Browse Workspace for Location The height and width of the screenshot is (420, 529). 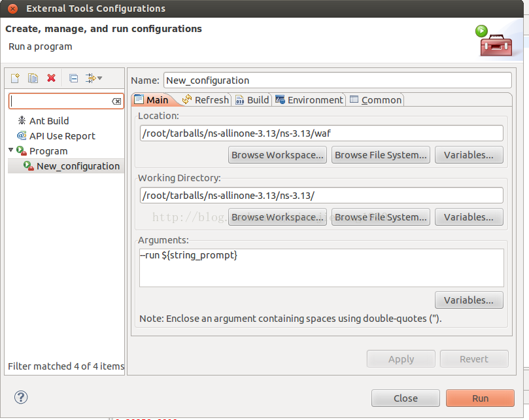pyautogui.click(x=277, y=155)
